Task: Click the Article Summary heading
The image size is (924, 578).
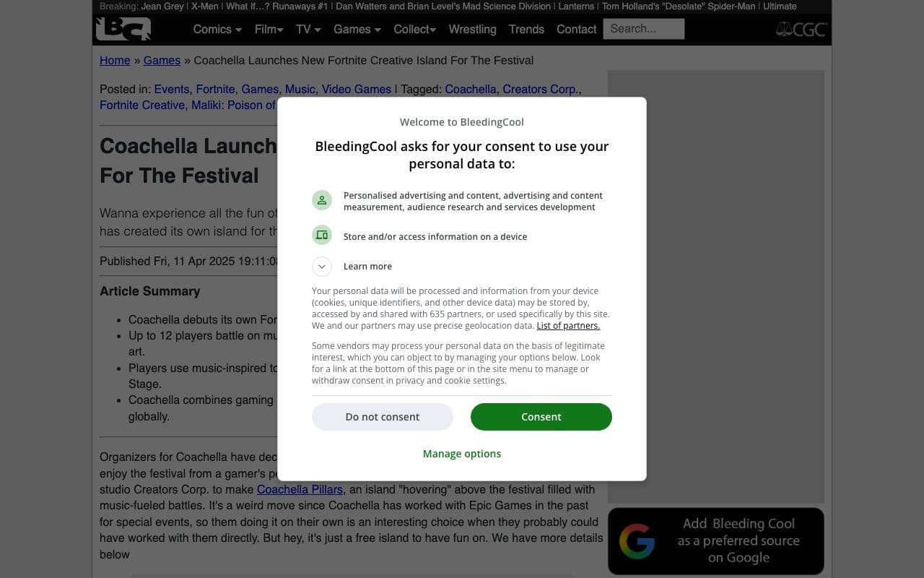Action: 150,291
